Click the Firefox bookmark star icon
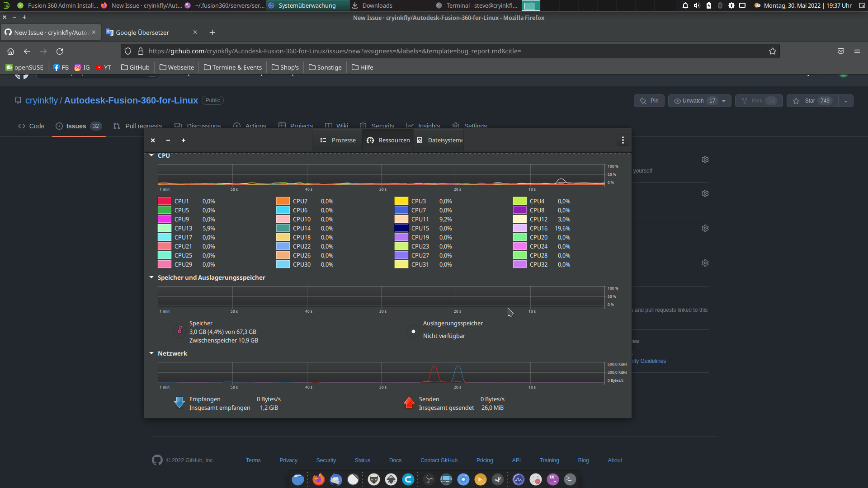Screen dimensions: 868x488 [772, 51]
